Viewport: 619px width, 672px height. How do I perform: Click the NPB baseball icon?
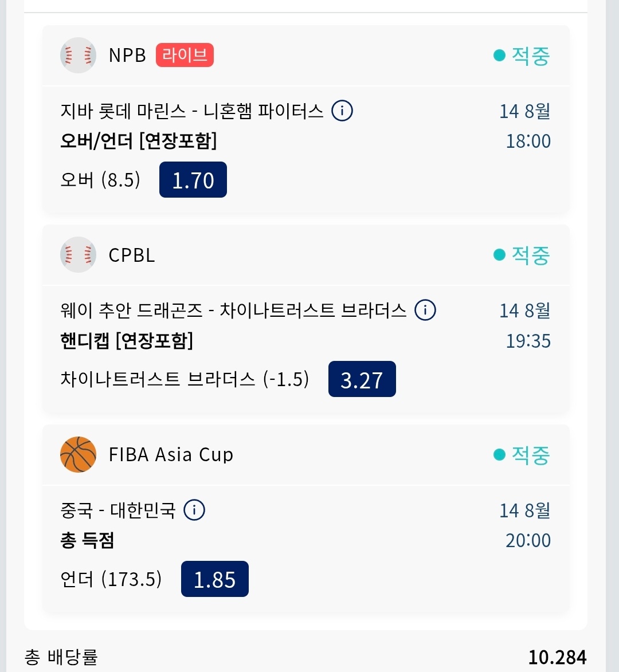click(x=78, y=56)
